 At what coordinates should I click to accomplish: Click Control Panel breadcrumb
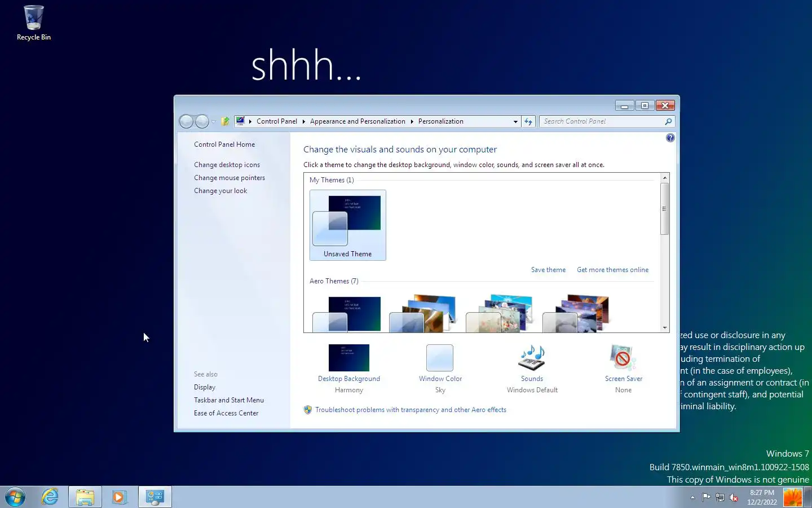point(276,121)
